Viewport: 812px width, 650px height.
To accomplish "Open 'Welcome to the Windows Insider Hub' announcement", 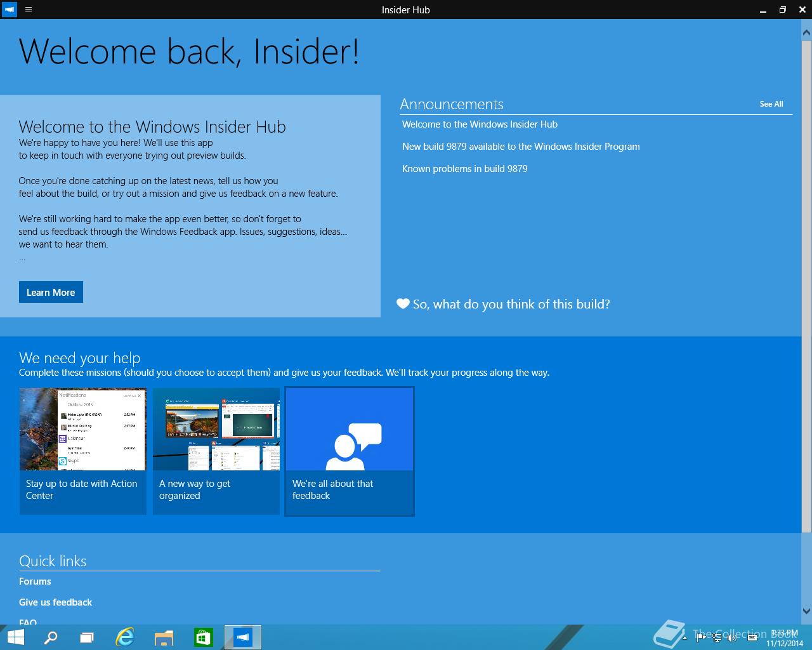I will (480, 124).
